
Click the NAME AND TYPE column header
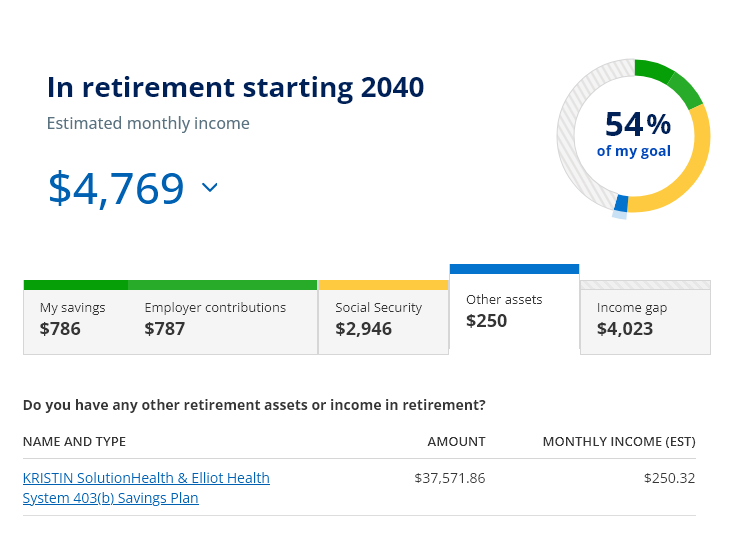coord(74,442)
